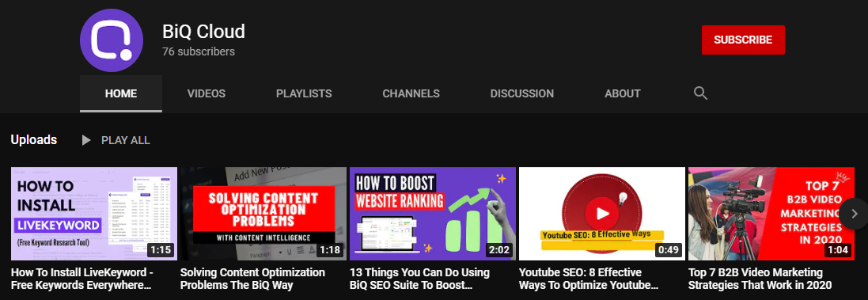Image resolution: width=868 pixels, height=300 pixels.
Task: Click the PLAY ALL label
Action: [126, 141]
